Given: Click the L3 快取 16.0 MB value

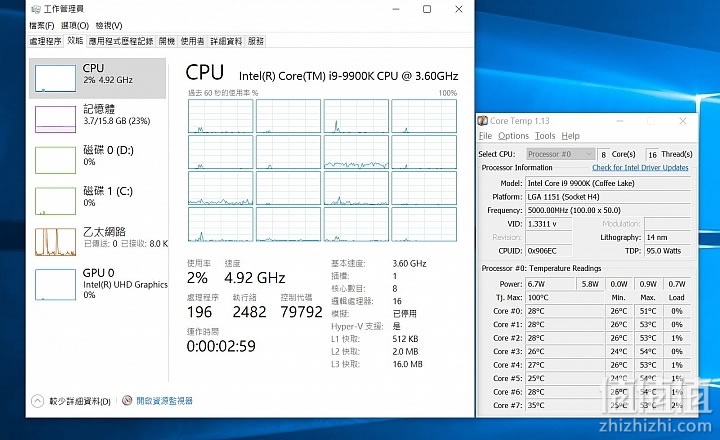Looking at the screenshot, I should click(x=407, y=364).
